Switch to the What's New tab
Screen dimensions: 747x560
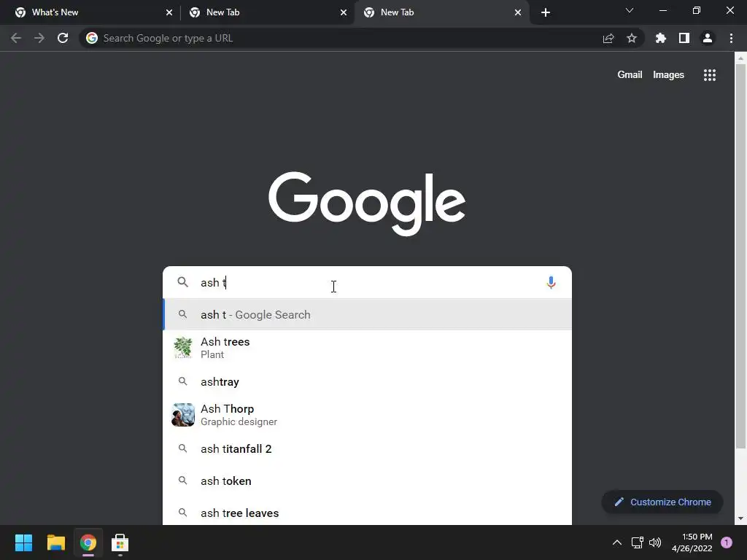click(x=90, y=12)
